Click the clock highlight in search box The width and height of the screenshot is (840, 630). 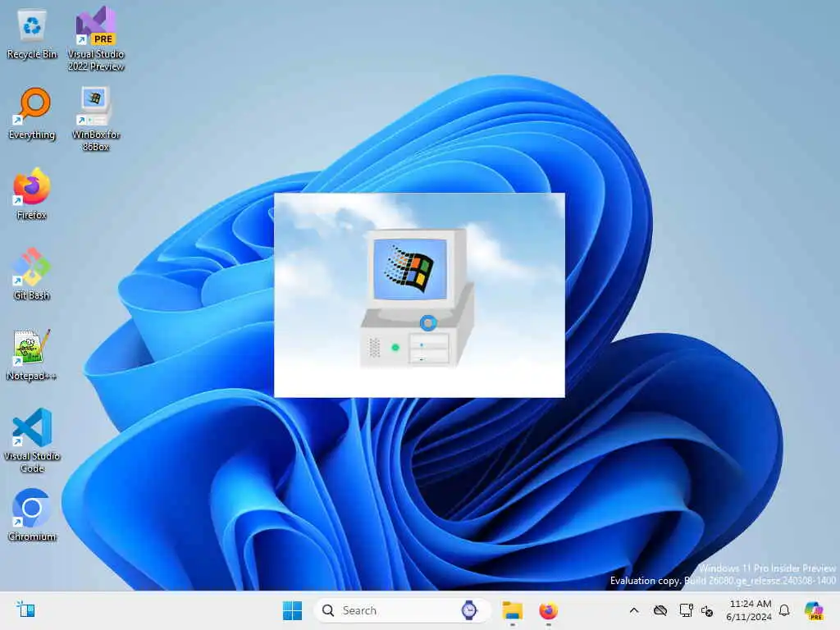click(x=469, y=610)
